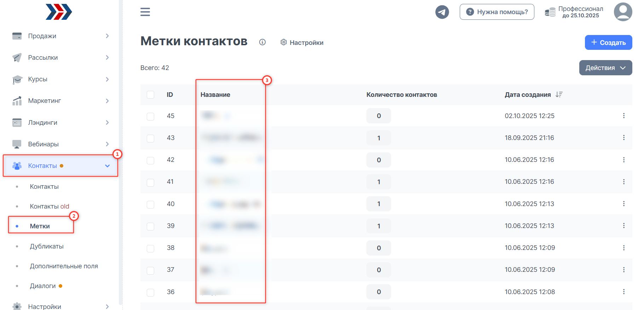Image resolution: width=644 pixels, height=310 pixels.
Task: Open Дубликаты in the sidebar
Action: tap(47, 246)
